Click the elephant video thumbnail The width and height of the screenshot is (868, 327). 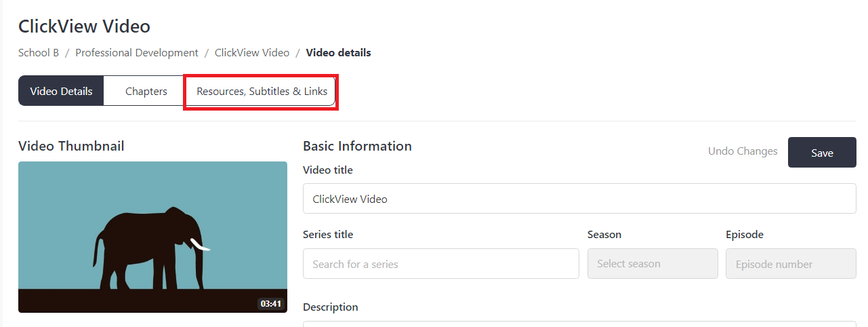(152, 237)
